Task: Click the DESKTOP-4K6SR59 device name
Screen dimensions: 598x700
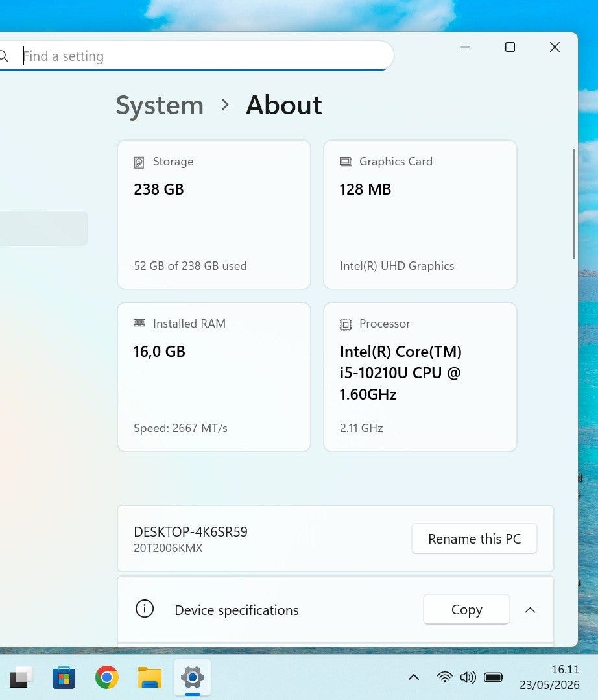Action: pyautogui.click(x=191, y=532)
